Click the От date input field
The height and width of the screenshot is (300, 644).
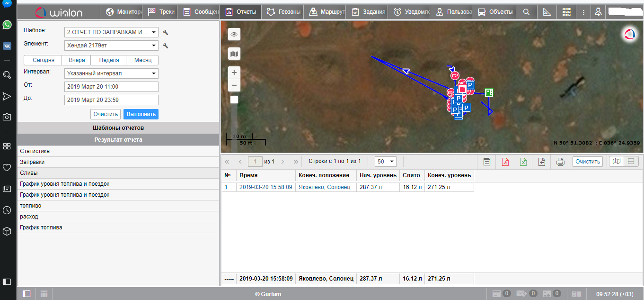pos(111,87)
